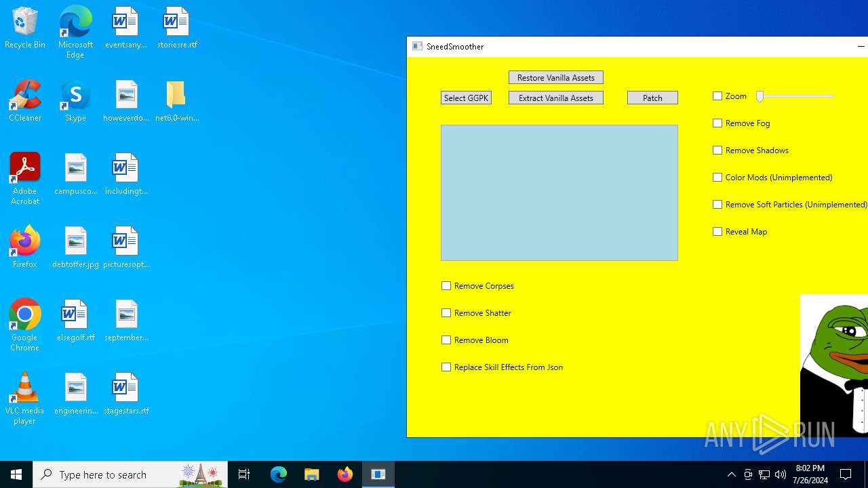868x488 pixels.
Task: Select the howeverdo image file icon
Action: coord(125,102)
